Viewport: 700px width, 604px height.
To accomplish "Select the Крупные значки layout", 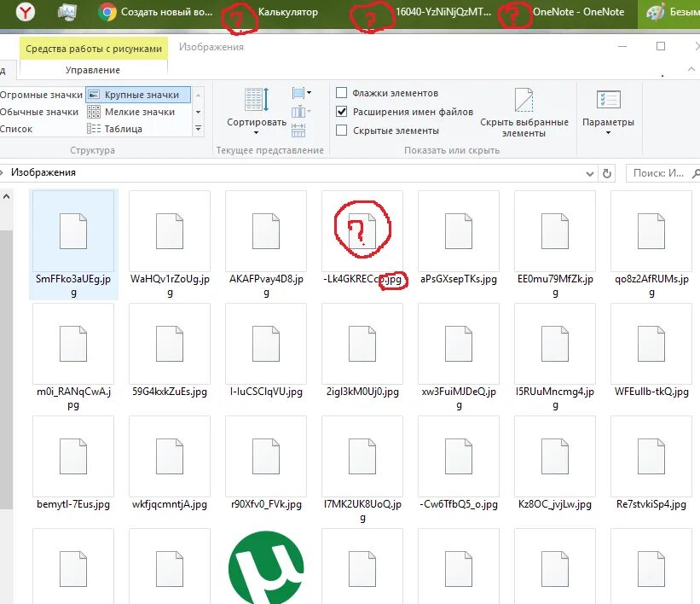I will (138, 95).
